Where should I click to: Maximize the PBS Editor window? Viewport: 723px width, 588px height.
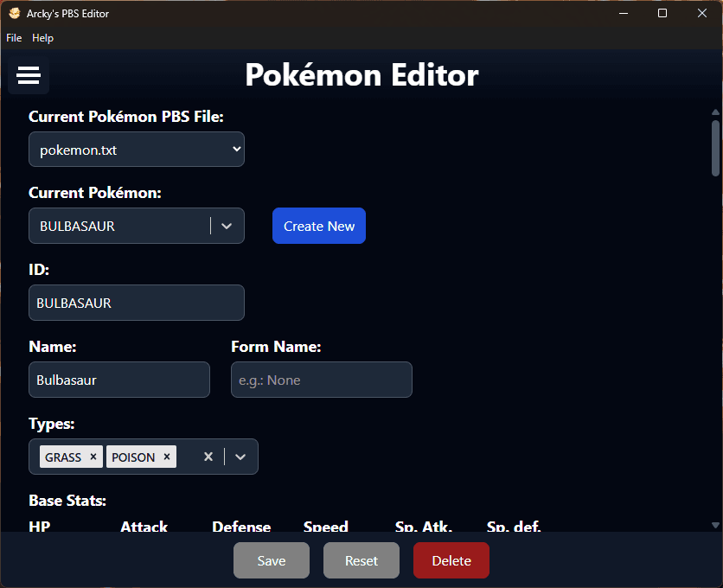tap(662, 13)
